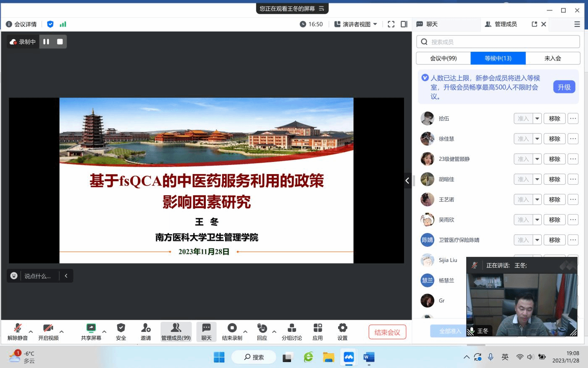Viewport: 588px width, 368px height.
Task: Remove 徐佳慧 from waiting room
Action: click(554, 139)
